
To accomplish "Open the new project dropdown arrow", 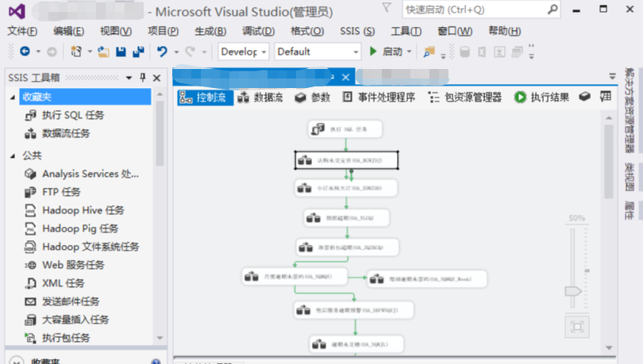I will [90, 52].
